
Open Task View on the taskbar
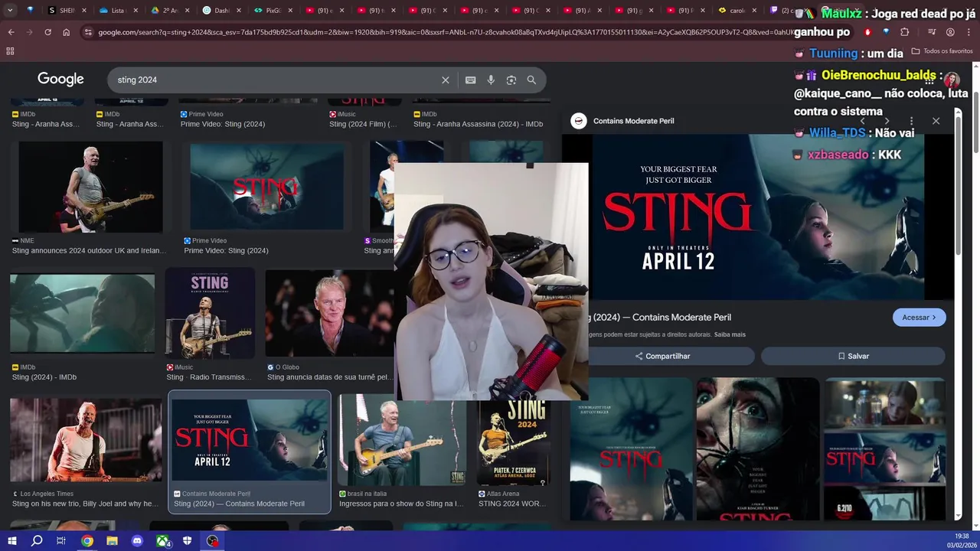click(x=61, y=541)
